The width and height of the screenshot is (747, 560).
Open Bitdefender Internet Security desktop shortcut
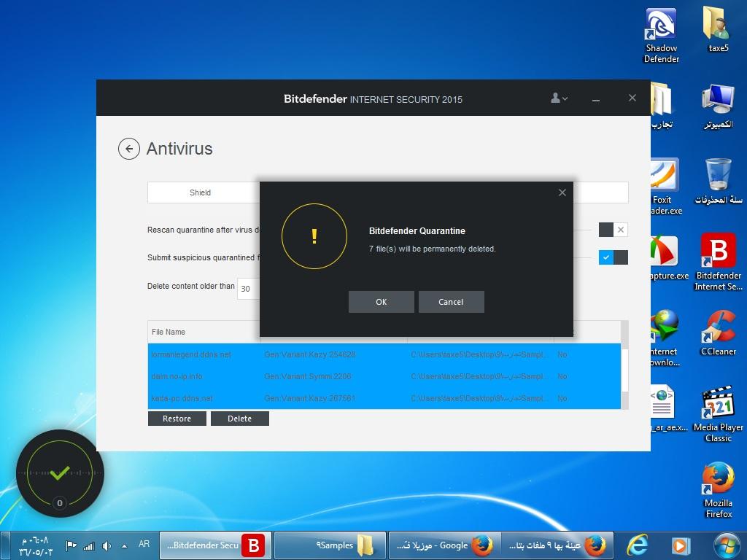718,262
